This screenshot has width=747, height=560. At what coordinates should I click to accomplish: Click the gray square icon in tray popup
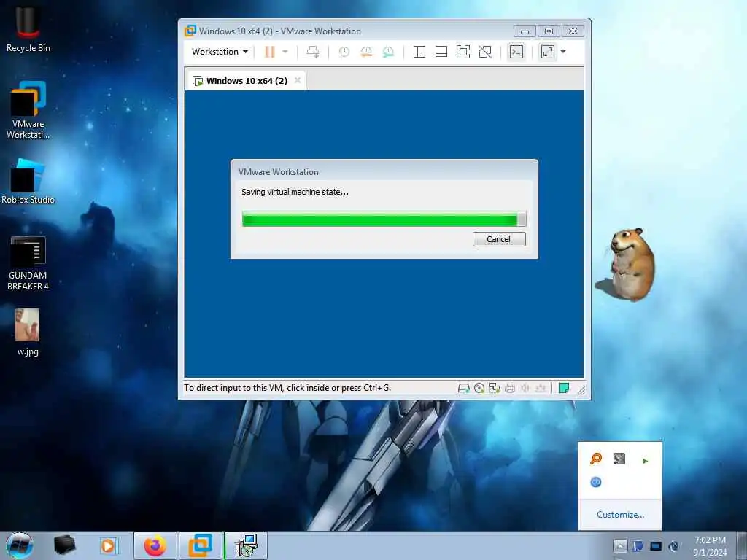click(x=619, y=459)
